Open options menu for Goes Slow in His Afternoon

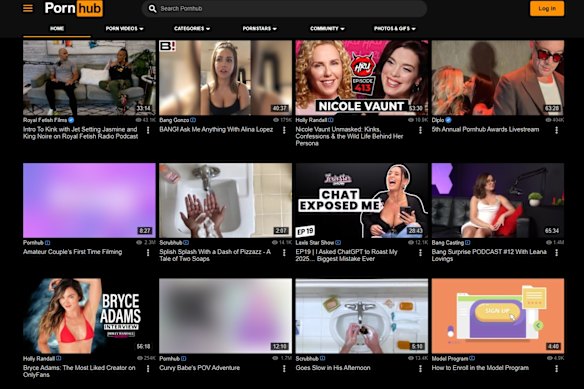click(420, 369)
